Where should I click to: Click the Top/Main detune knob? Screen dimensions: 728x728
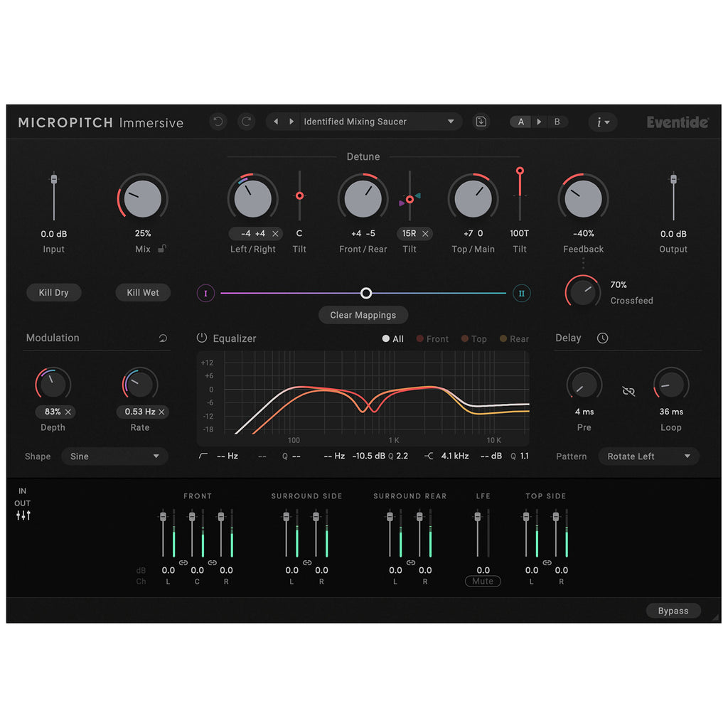[x=473, y=199]
